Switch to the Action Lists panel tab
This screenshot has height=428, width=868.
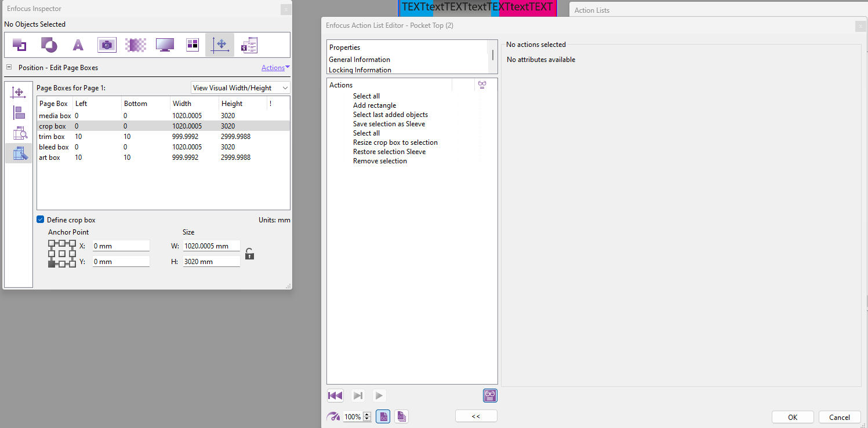coord(592,10)
